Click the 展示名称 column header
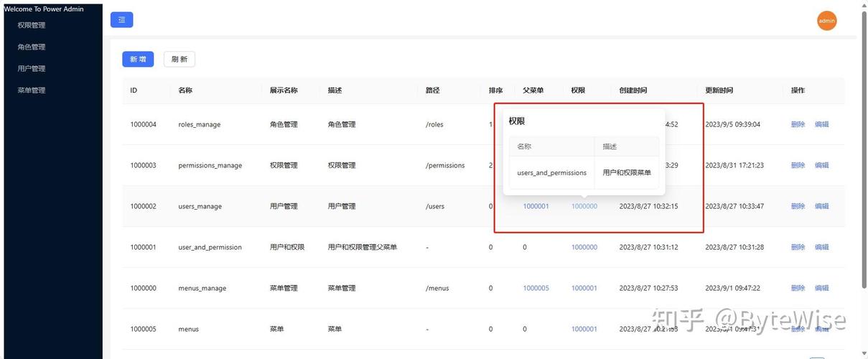Screen dimensions: 868x359 click(284, 90)
